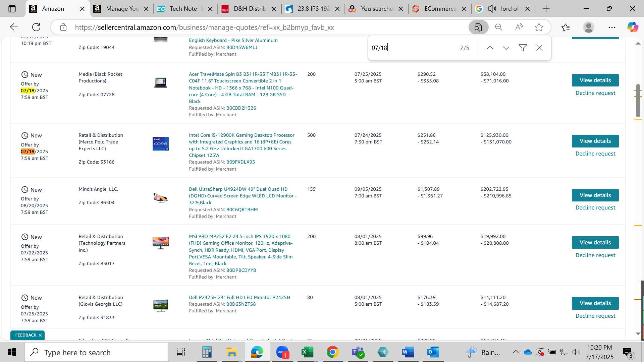Start Read aloud for this page
The width and height of the screenshot is (644, 362).
click(519, 27)
